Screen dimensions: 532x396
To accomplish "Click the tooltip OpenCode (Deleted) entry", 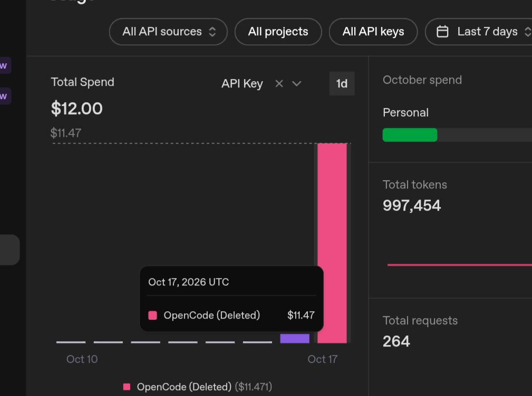I will coord(212,315).
